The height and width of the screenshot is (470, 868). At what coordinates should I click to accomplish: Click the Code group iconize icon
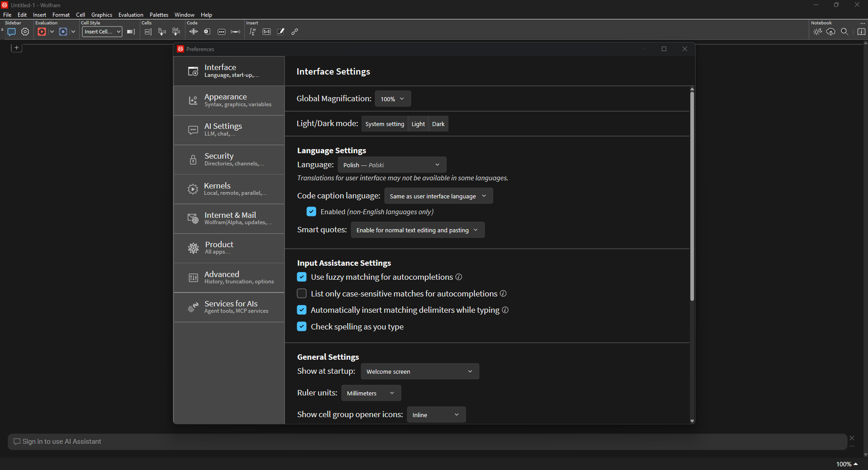[x=207, y=32]
